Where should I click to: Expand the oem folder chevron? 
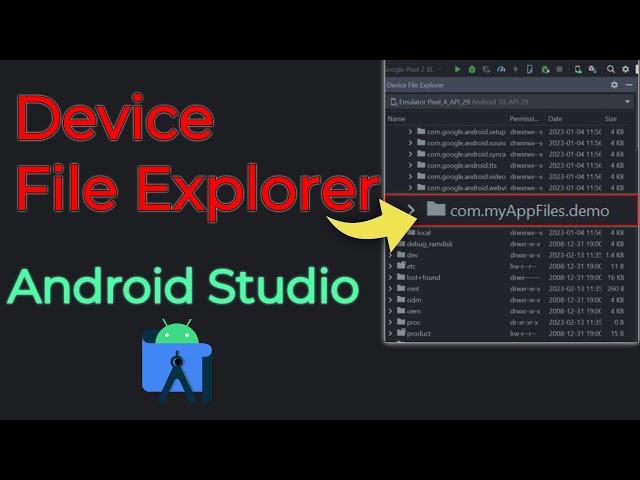click(390, 311)
